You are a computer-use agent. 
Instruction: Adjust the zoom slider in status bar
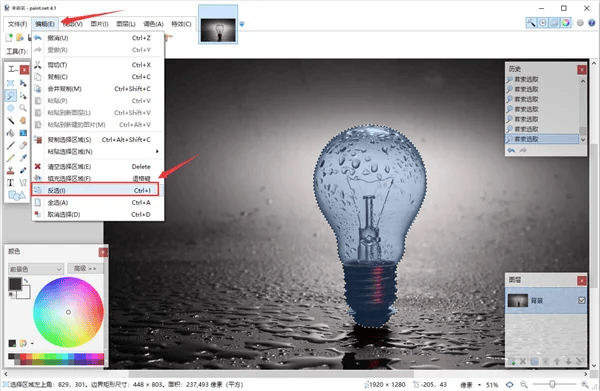pos(553,384)
